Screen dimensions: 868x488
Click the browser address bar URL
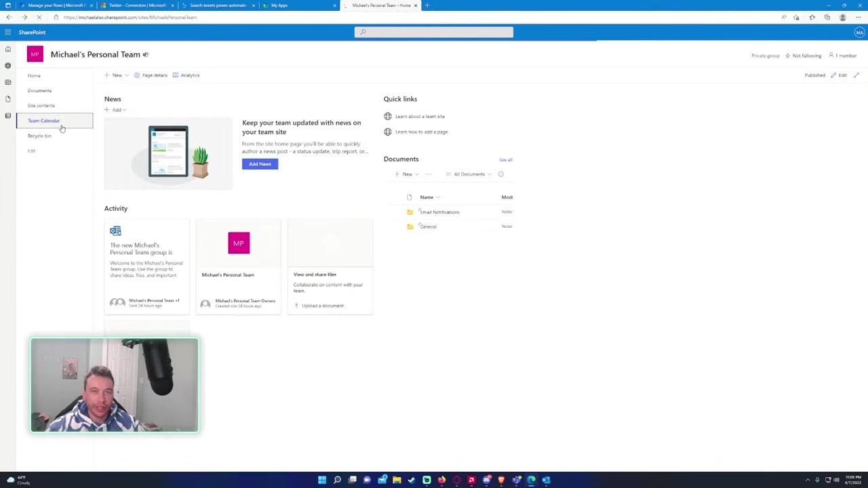click(130, 17)
